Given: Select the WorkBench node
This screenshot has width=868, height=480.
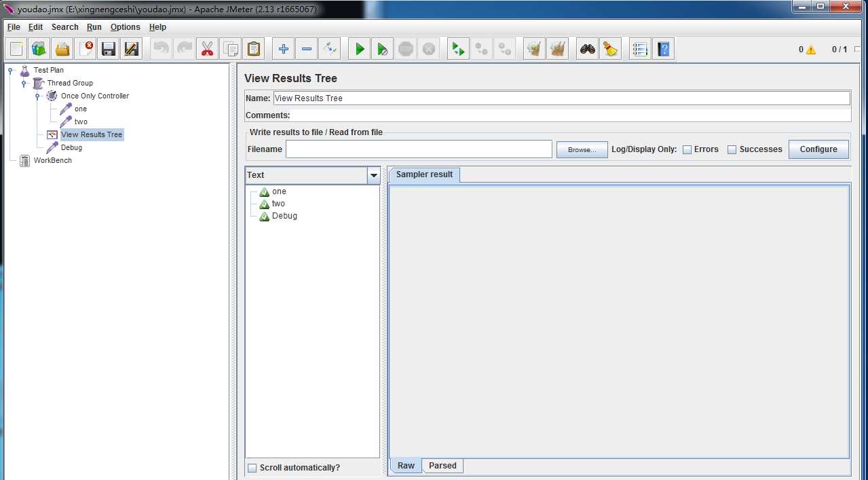Looking at the screenshot, I should click(53, 160).
